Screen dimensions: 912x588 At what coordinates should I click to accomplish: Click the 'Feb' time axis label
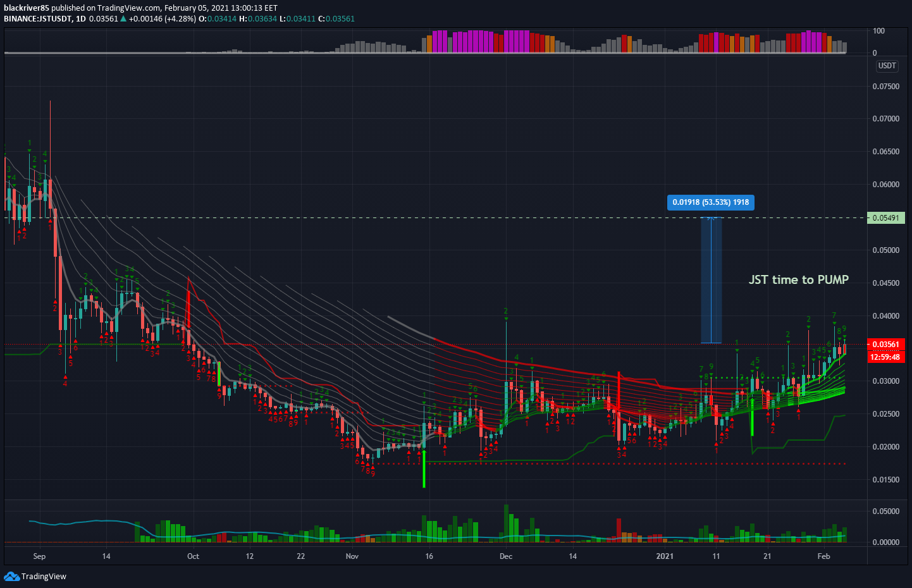click(x=823, y=556)
